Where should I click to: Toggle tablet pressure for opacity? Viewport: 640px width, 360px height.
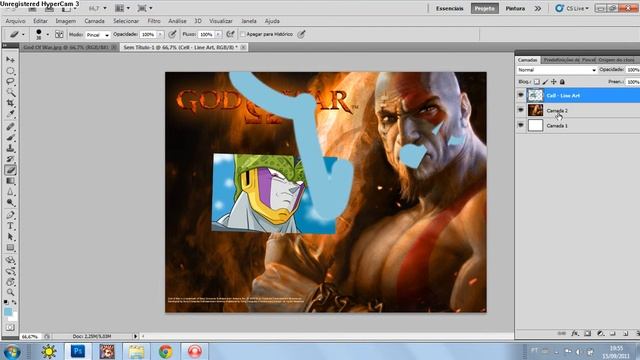(172, 34)
